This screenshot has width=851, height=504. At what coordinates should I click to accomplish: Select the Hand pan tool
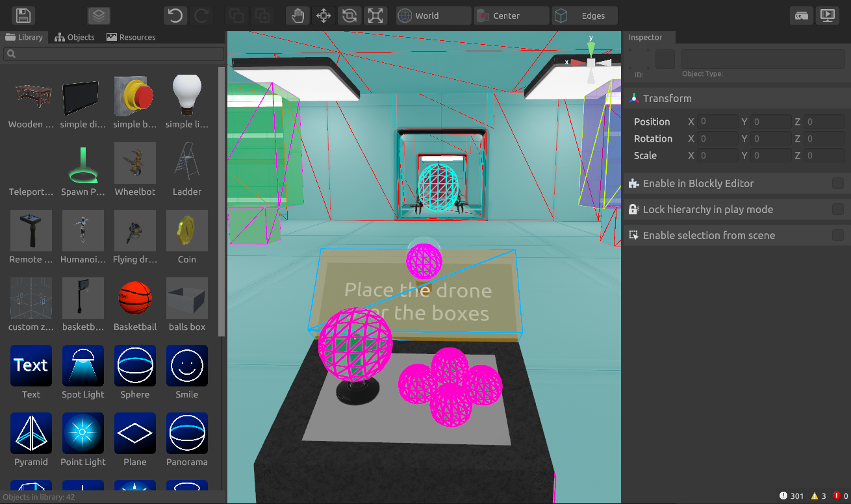click(x=297, y=16)
